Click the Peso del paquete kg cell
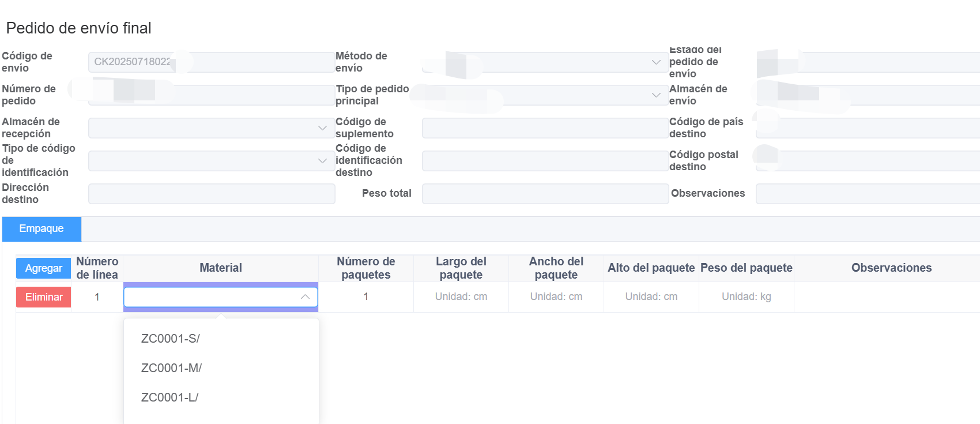Image resolution: width=980 pixels, height=424 pixels. [746, 297]
